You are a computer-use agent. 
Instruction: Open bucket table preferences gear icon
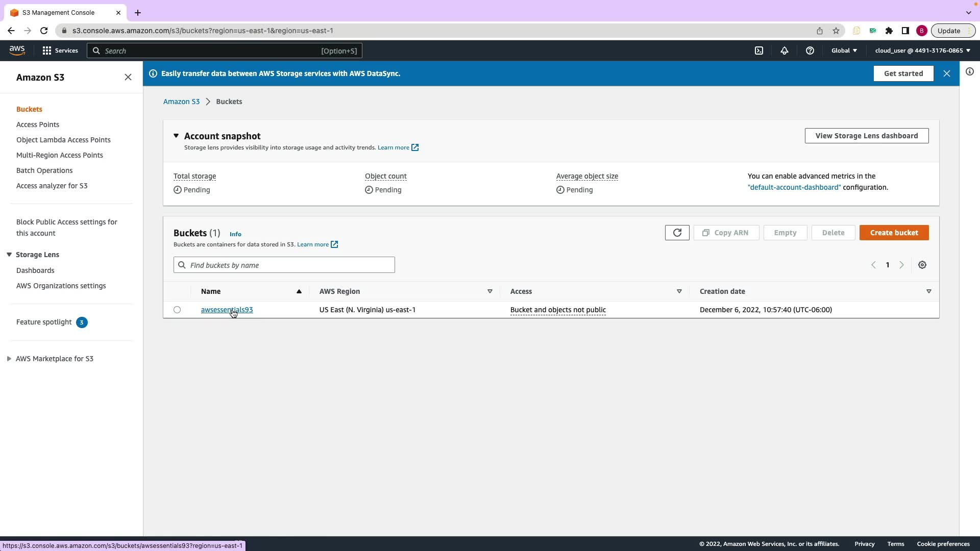[922, 265]
